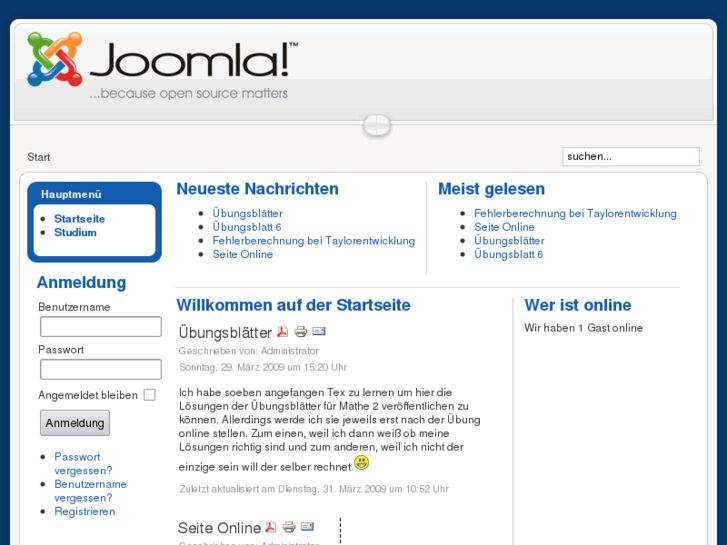The image size is (727, 545).
Task: Click the Übungsblätter article title
Action: [x=225, y=333]
